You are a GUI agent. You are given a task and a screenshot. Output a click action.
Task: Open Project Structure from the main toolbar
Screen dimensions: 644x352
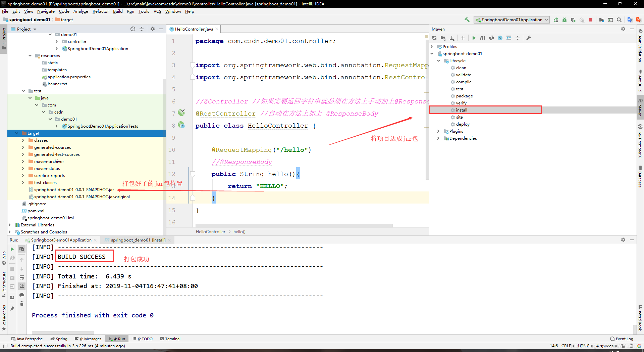tap(602, 20)
